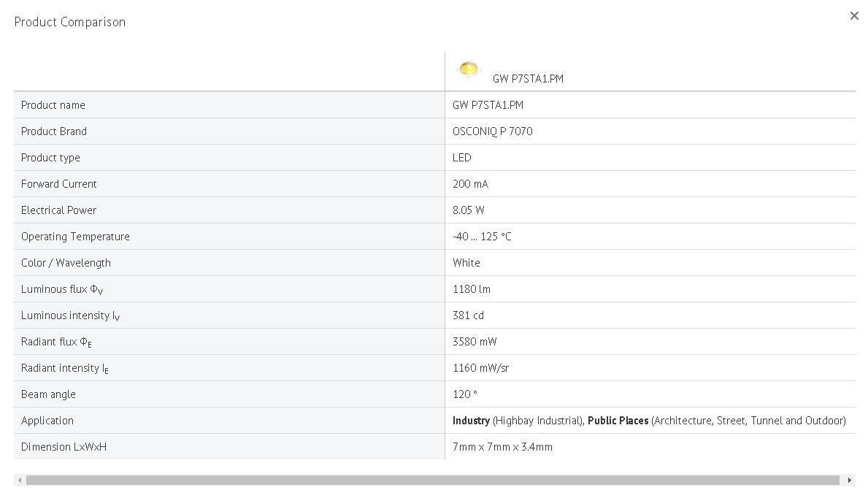Select the 'Color / Wavelength' row label
Image resolution: width=868 pixels, height=501 pixels.
click(66, 263)
